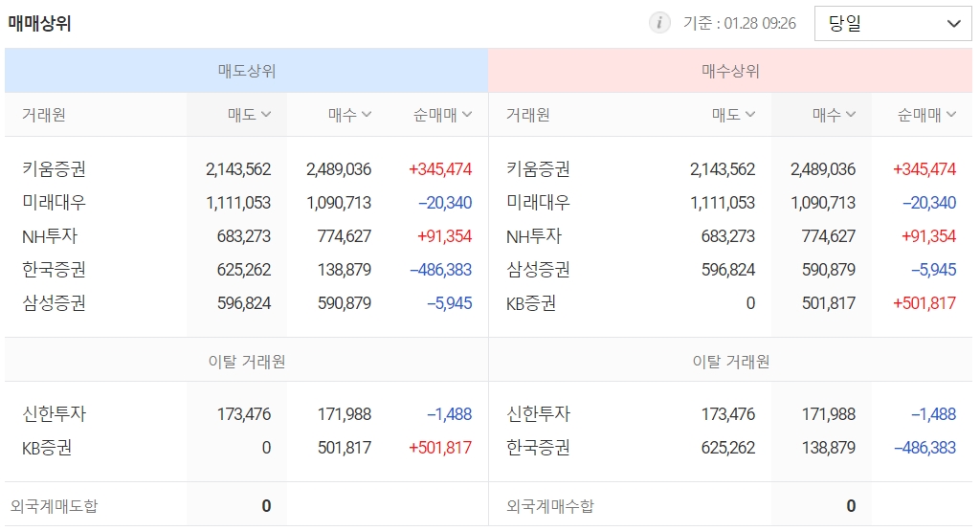Screen dimensions: 980x531
Task: Click the info icon beside 기준 time
Action: pos(659,23)
